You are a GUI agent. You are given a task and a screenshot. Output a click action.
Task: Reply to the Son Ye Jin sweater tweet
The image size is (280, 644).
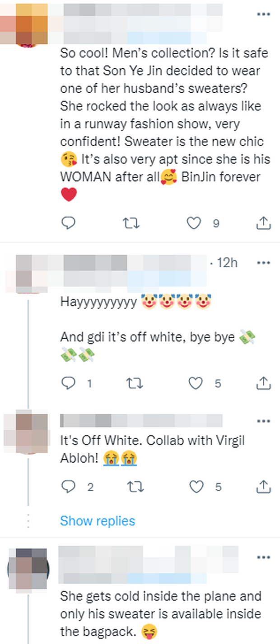click(67, 223)
